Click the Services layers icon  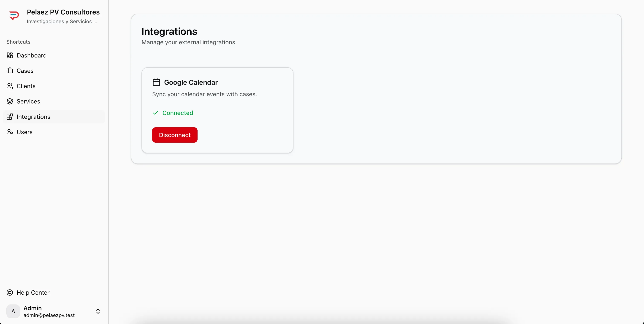10,101
